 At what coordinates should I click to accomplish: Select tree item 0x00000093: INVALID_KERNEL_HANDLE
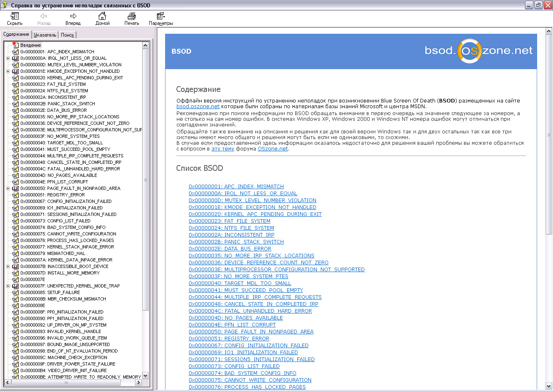point(61,331)
